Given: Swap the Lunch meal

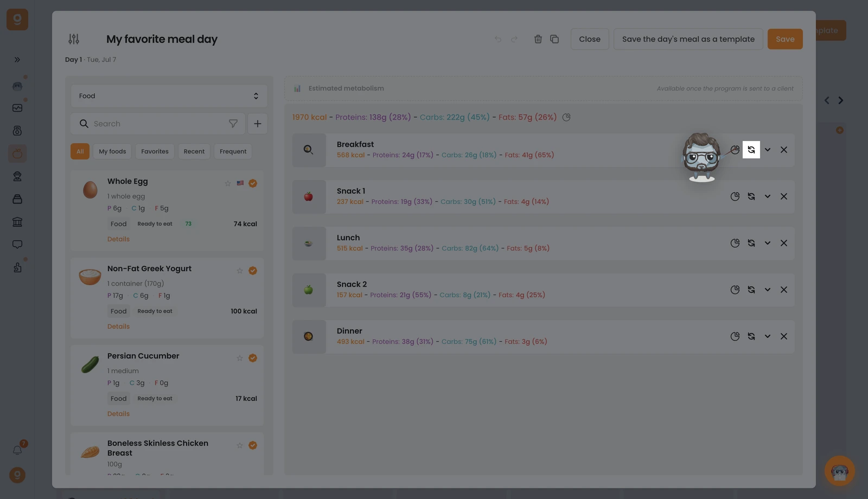Looking at the screenshot, I should [751, 243].
